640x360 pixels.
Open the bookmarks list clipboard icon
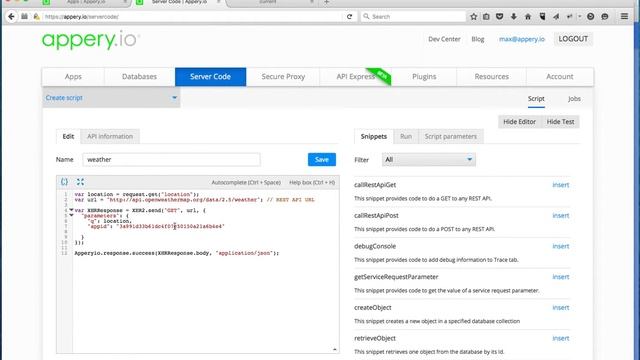pos(486,17)
